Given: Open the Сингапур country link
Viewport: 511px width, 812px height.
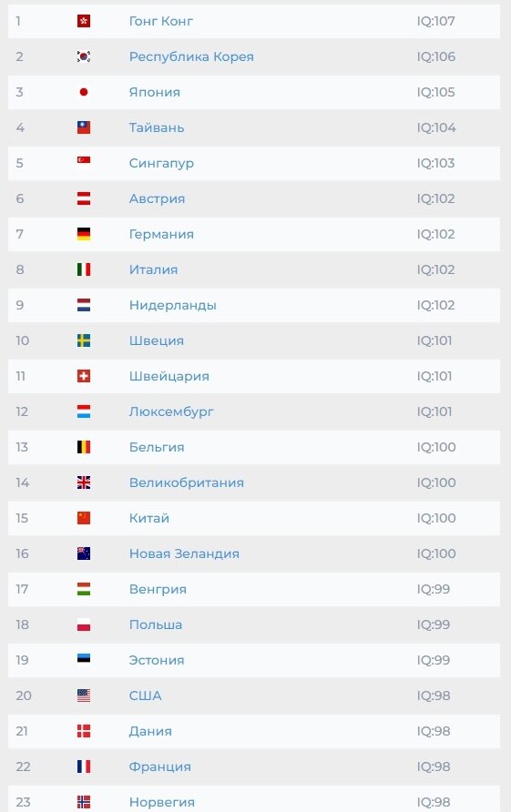Looking at the screenshot, I should point(161,164).
